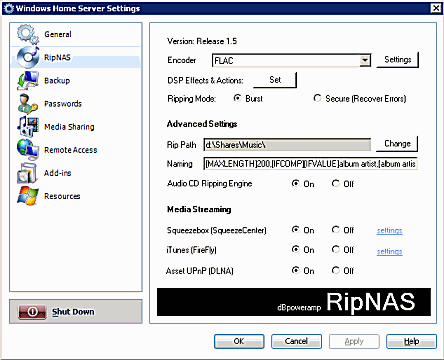Disable Squeezebox (SqueezeCenter) streaming
The width and height of the screenshot is (444, 360).
click(x=335, y=230)
